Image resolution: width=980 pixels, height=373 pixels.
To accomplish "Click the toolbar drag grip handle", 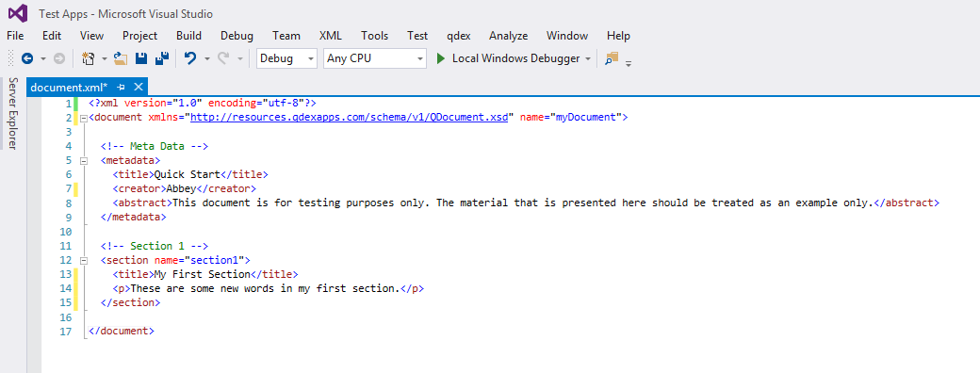I will coord(10,58).
